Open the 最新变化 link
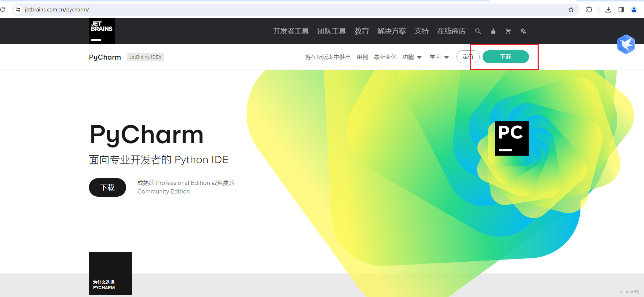644x297 pixels. [385, 57]
